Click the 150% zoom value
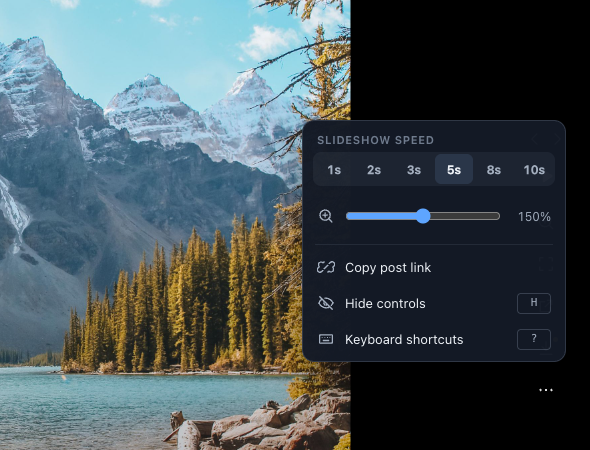The height and width of the screenshot is (450, 590). pyautogui.click(x=534, y=217)
